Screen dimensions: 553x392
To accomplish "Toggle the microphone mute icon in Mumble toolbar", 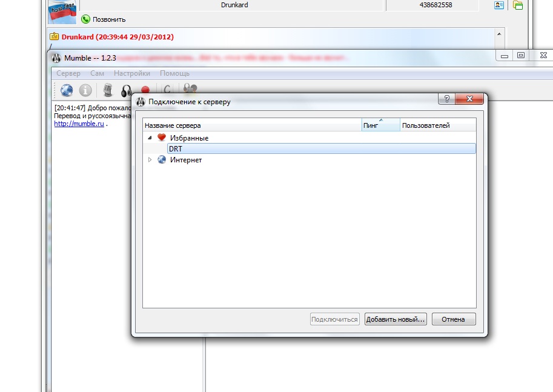I will pyautogui.click(x=108, y=90).
